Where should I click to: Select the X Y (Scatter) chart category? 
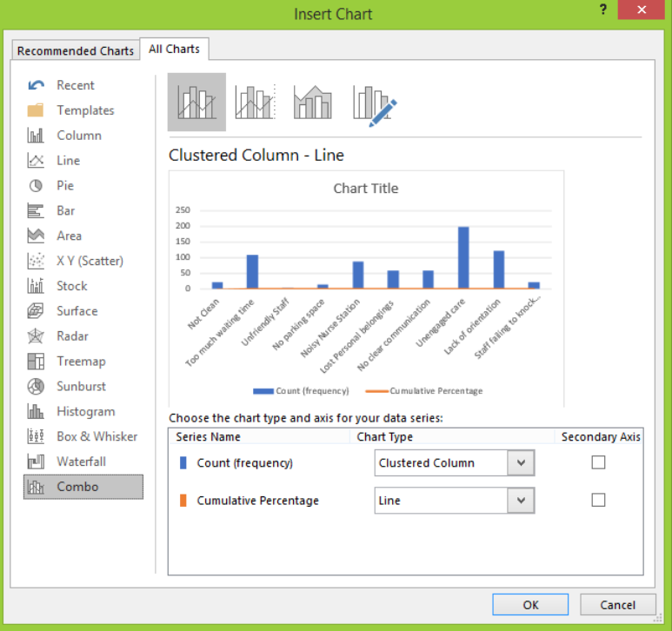pyautogui.click(x=83, y=261)
